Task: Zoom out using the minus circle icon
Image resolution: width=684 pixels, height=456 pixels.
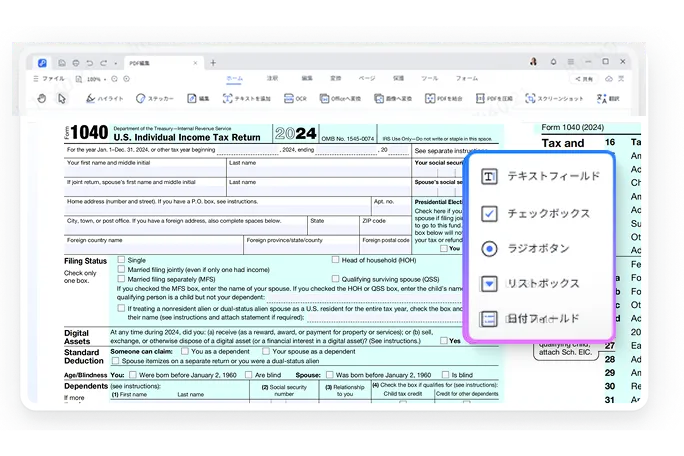Action: tap(114, 79)
